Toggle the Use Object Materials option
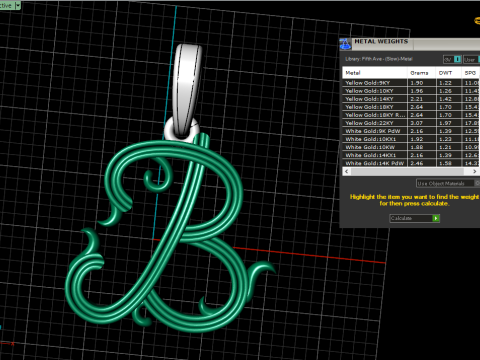The width and height of the screenshot is (480, 360). click(x=448, y=183)
